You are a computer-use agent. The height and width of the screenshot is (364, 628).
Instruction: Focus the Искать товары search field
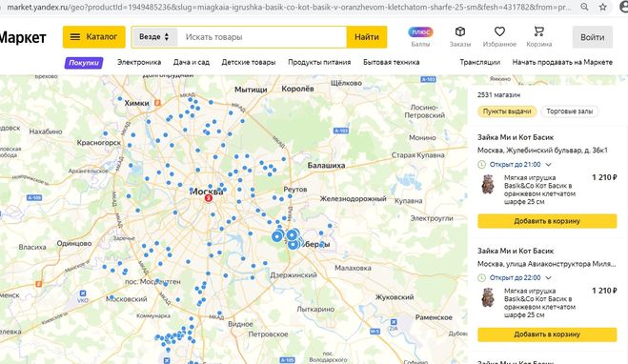(x=262, y=37)
